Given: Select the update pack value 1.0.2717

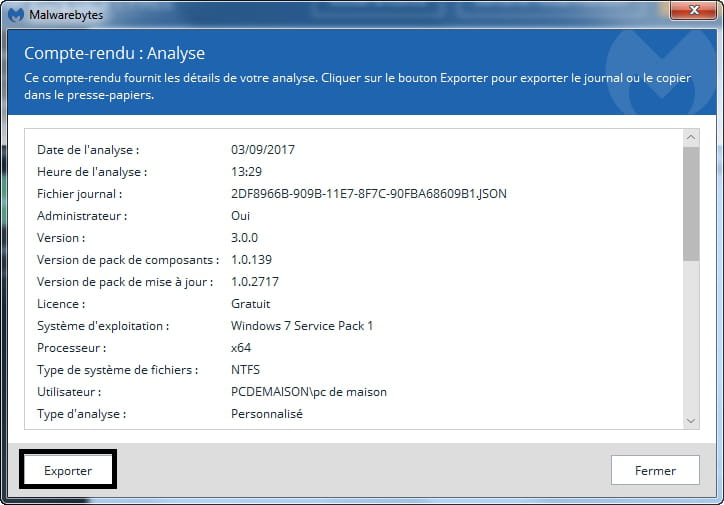Looking at the screenshot, I should [254, 282].
